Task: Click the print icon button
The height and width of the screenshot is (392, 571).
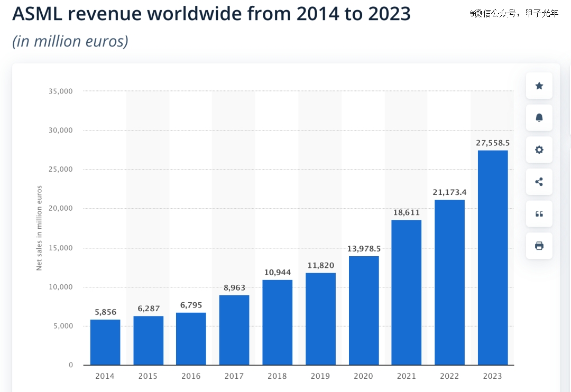Action: click(x=539, y=246)
